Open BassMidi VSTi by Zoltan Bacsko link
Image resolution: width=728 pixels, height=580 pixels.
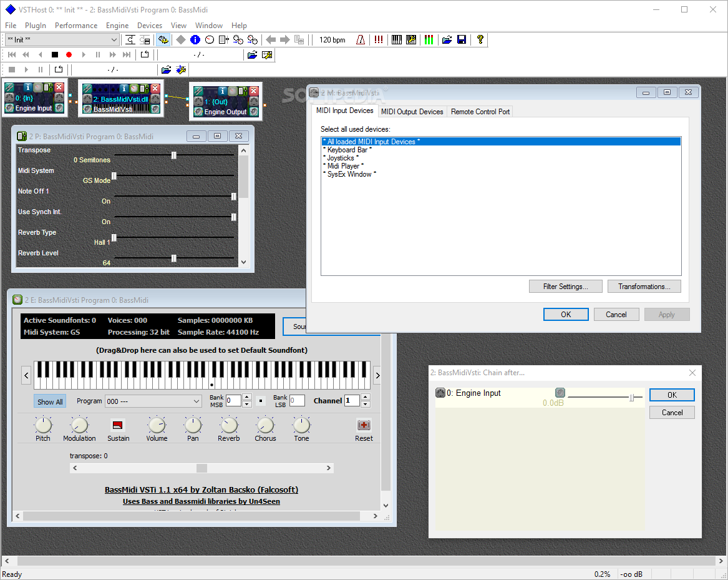coord(201,489)
